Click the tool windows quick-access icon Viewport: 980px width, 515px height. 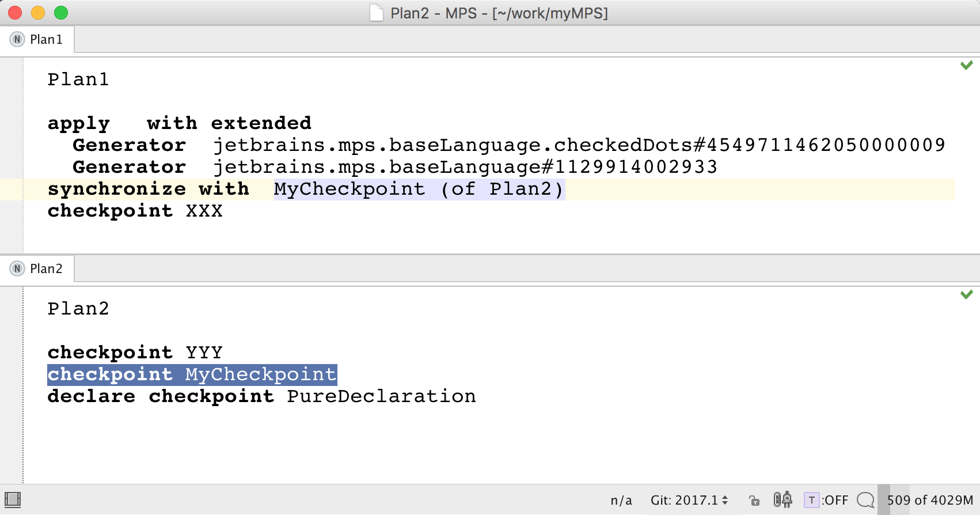(x=13, y=499)
